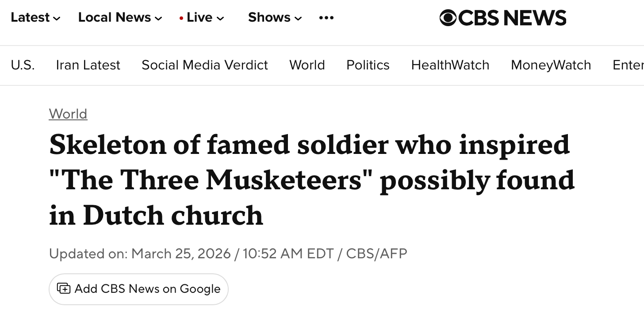Click the World breadcrumb link above headline
The height and width of the screenshot is (322, 644).
pos(68,114)
